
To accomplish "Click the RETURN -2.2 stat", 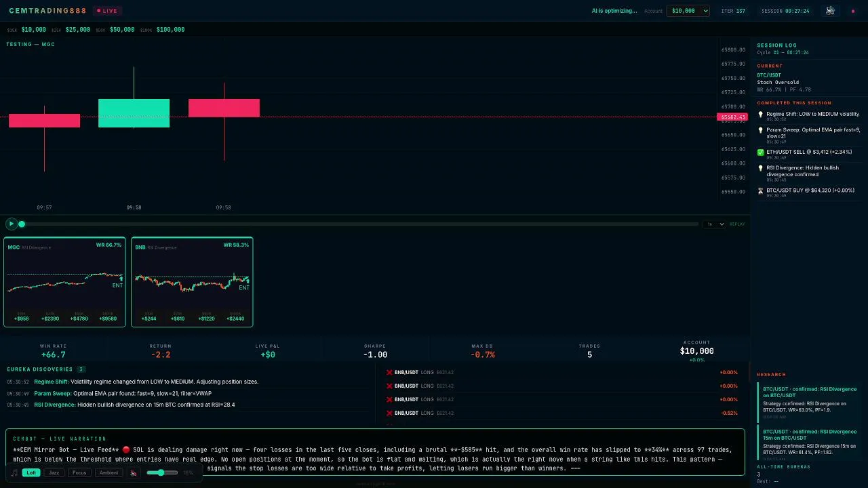I will (x=161, y=351).
